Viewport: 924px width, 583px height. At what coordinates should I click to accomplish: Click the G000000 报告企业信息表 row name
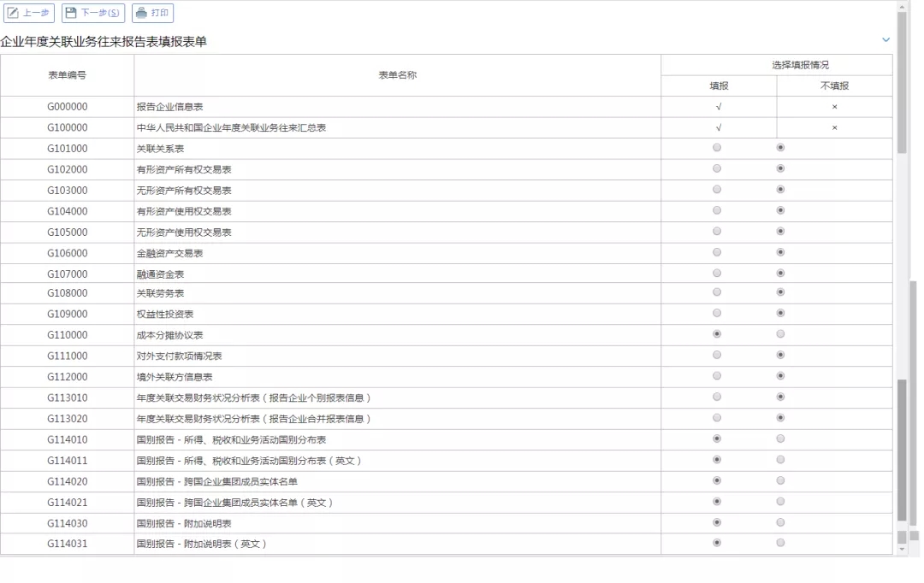169,107
